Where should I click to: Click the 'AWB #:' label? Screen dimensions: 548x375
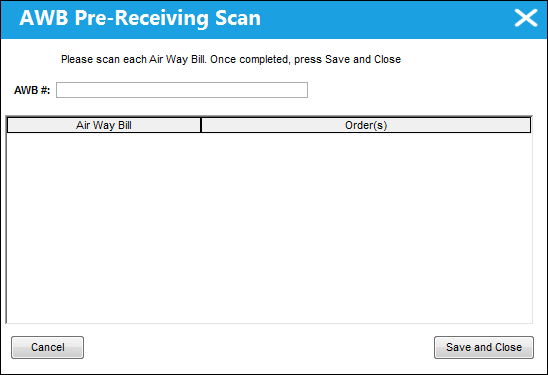tap(32, 90)
